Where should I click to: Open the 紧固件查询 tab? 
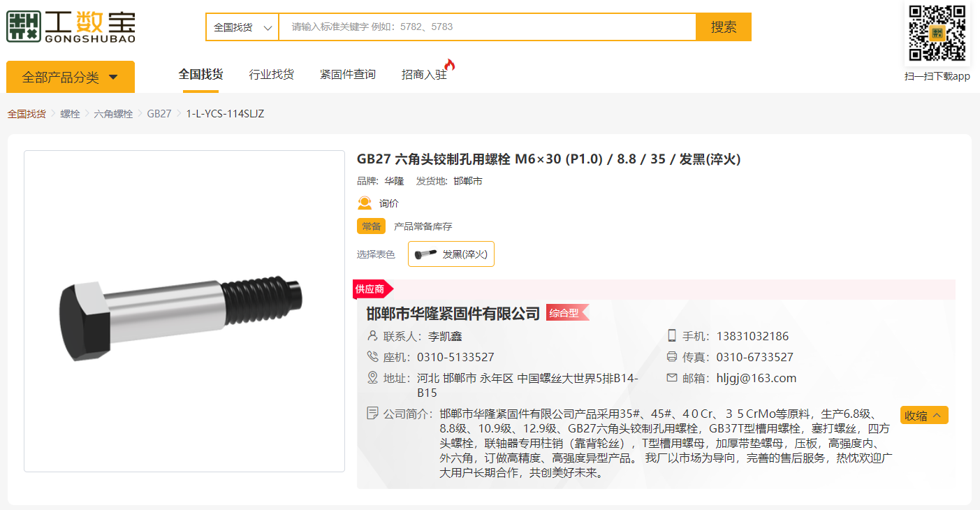[x=347, y=74]
